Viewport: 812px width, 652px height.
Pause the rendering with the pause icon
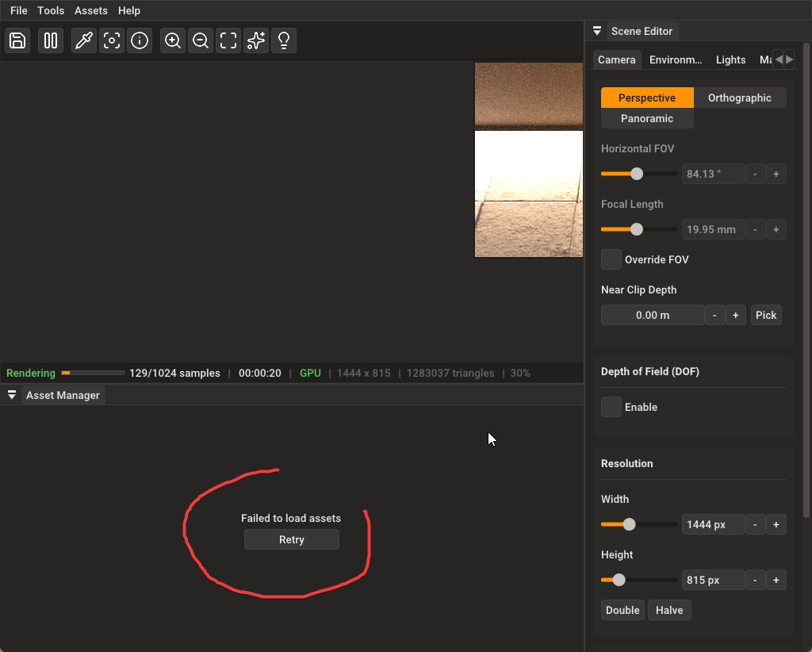point(51,40)
